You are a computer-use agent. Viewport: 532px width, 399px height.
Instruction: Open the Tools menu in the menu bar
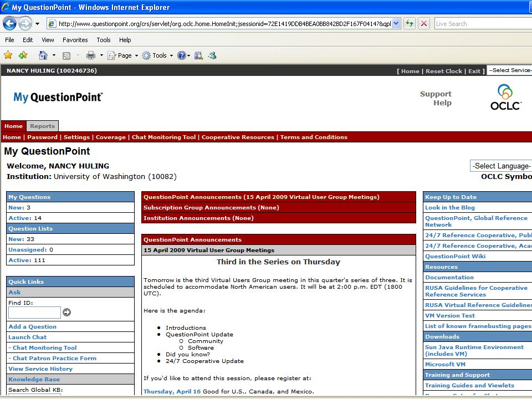coord(104,40)
